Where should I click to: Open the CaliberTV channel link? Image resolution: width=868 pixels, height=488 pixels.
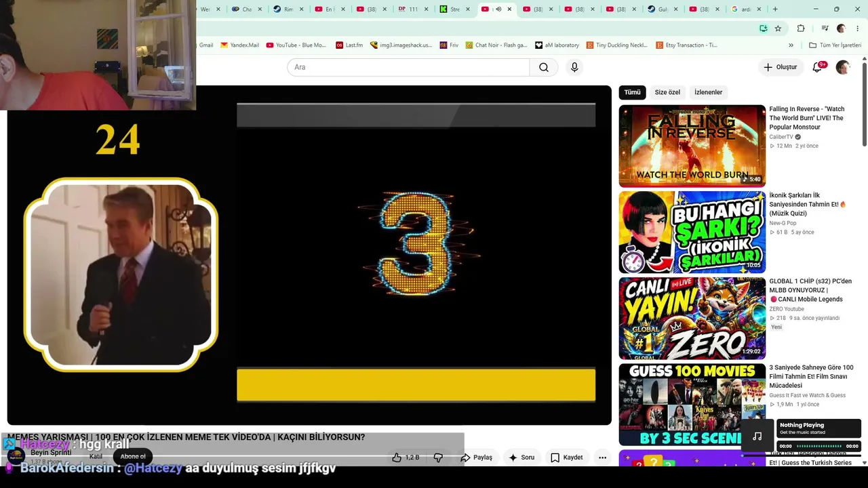(x=781, y=137)
